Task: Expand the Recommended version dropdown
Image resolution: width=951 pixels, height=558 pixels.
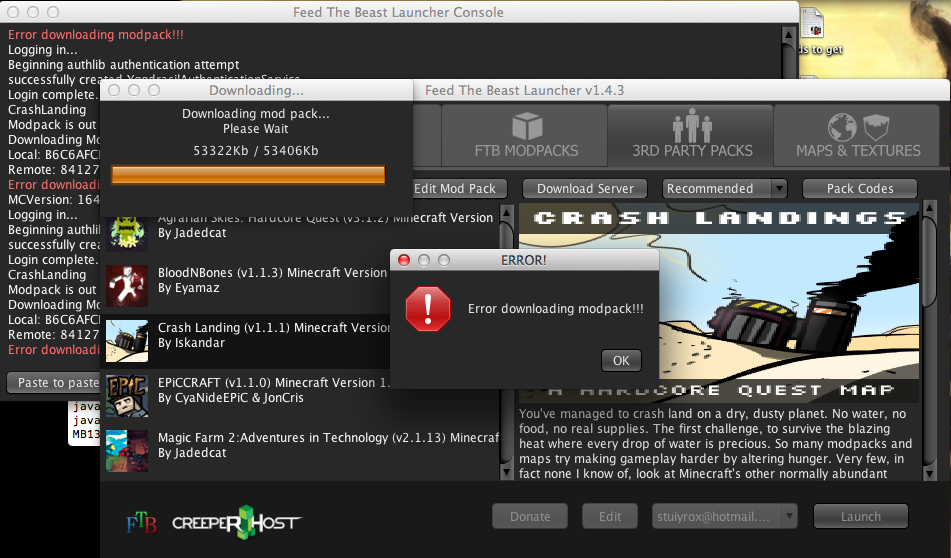Action: pos(724,188)
